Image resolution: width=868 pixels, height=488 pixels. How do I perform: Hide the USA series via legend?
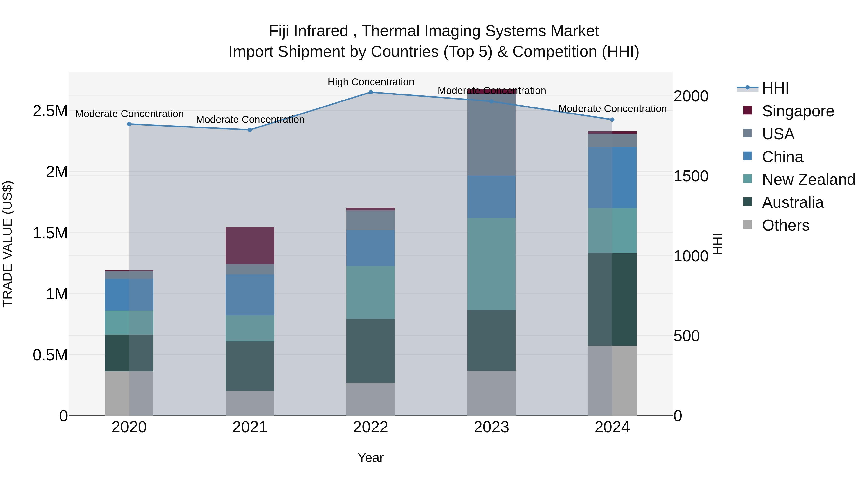(778, 134)
